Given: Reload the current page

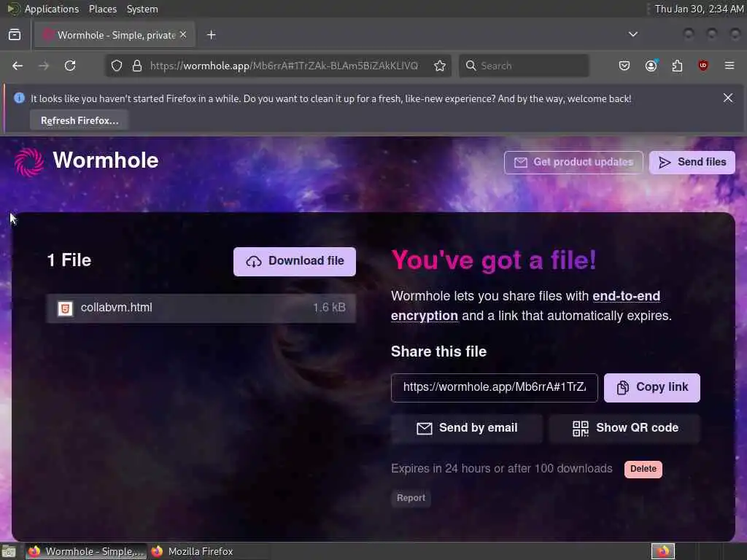Looking at the screenshot, I should pyautogui.click(x=70, y=66).
